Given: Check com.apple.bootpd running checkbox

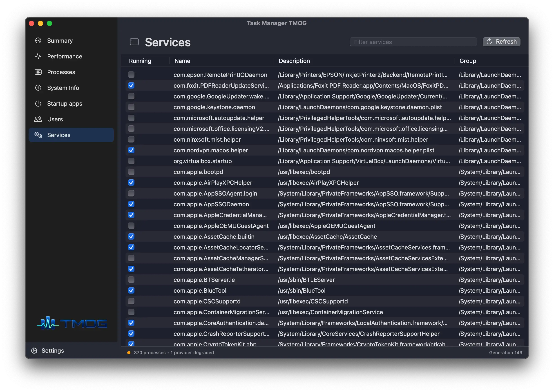Looking at the screenshot, I should pyautogui.click(x=131, y=172).
